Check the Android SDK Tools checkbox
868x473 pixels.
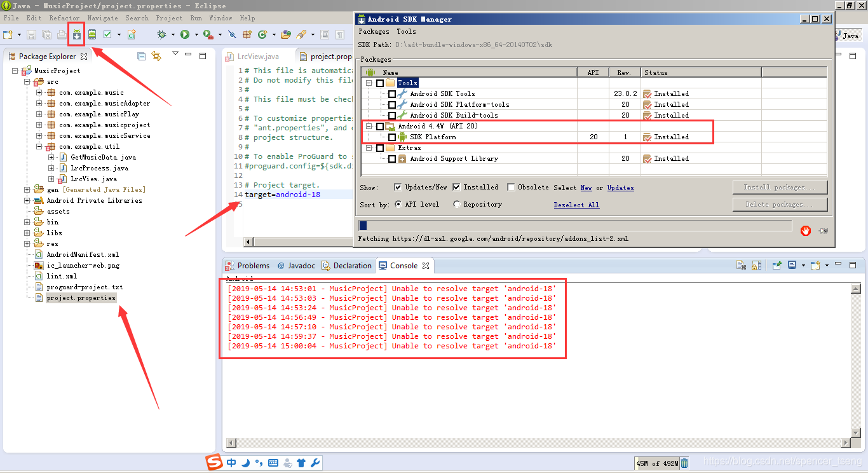coord(392,93)
